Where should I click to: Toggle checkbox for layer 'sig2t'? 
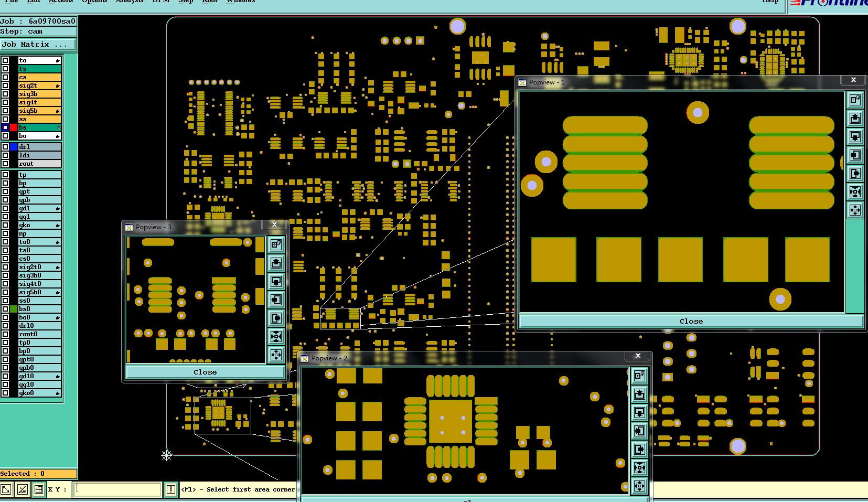click(5, 86)
